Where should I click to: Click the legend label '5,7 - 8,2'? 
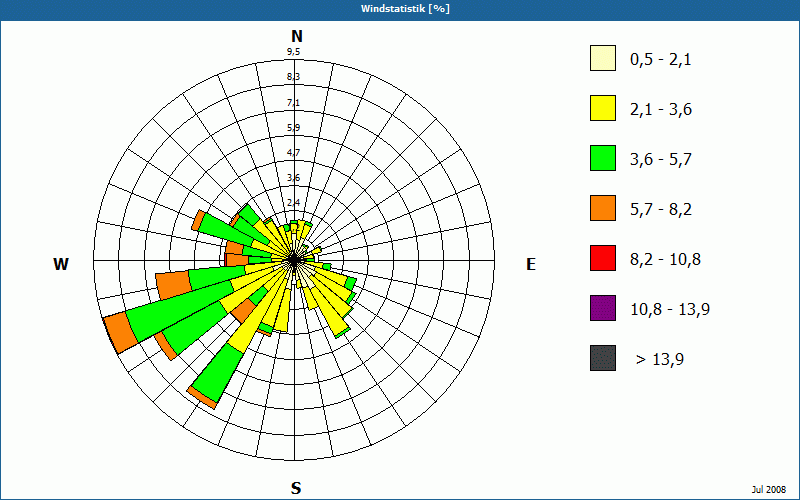coord(661,210)
